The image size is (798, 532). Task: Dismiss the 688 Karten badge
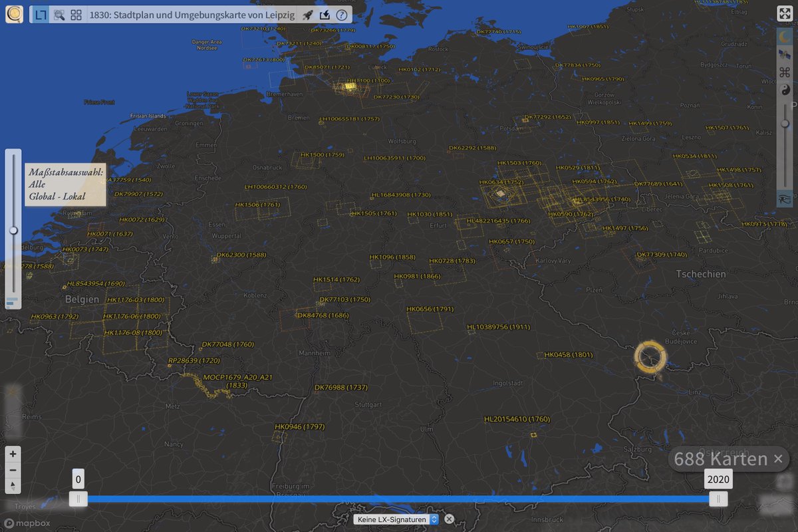779,459
